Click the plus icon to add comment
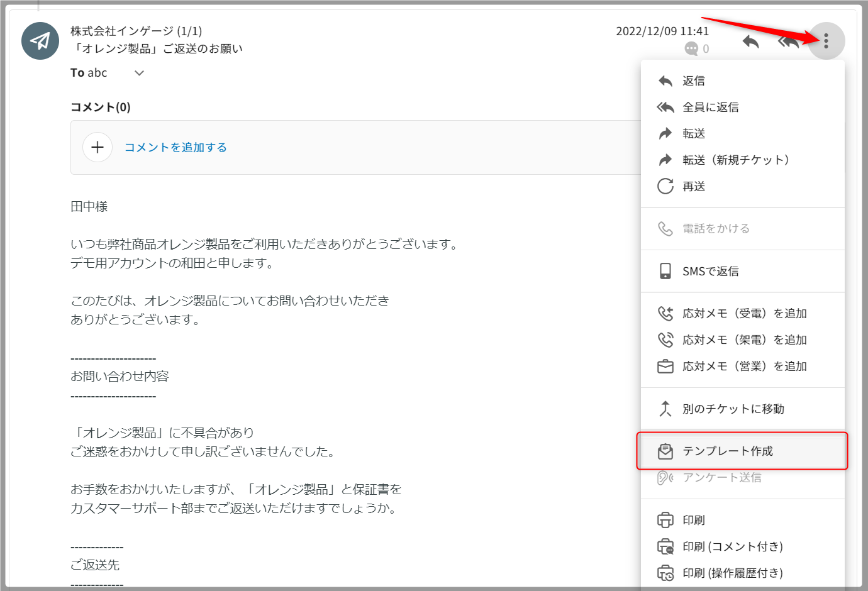The width and height of the screenshot is (868, 591). point(97,147)
